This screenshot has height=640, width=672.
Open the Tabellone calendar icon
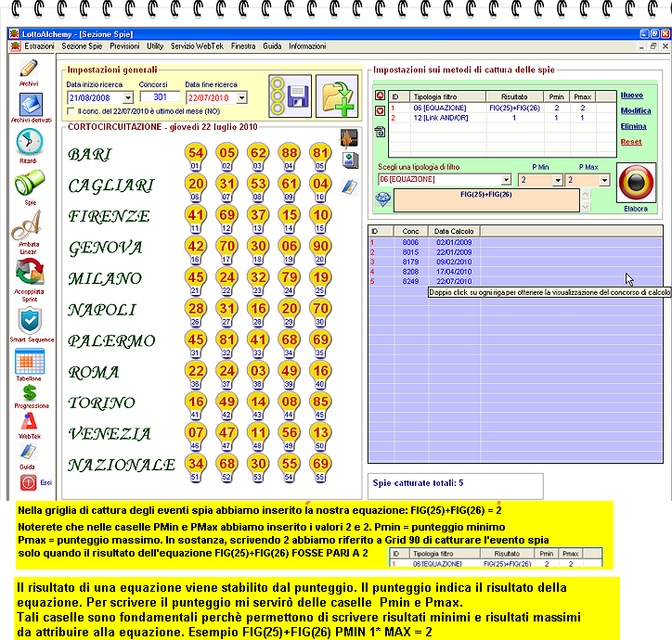coord(30,362)
